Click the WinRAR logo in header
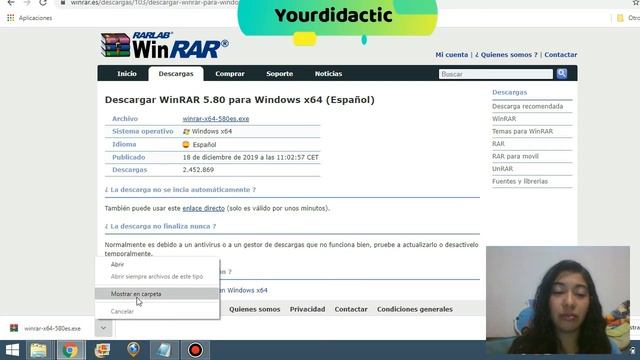This screenshot has width=640, height=360. point(164,46)
